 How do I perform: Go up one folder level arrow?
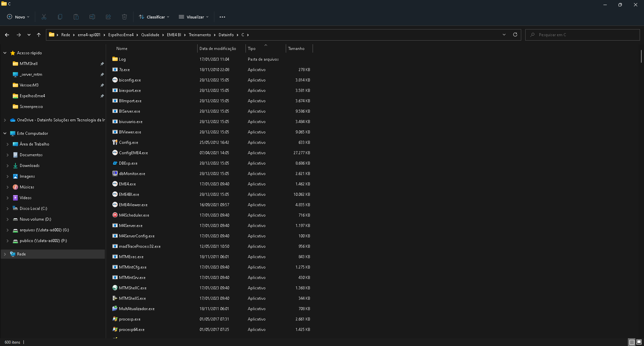[39, 35]
